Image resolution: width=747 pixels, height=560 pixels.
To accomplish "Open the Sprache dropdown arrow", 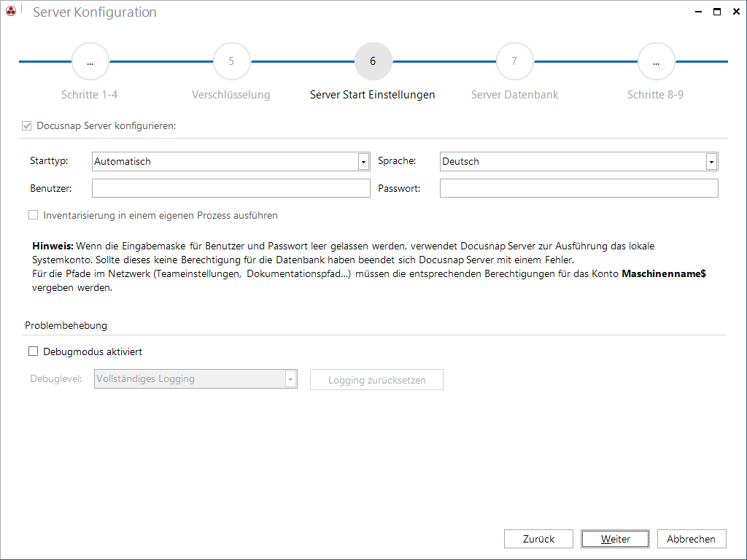I will coord(711,162).
